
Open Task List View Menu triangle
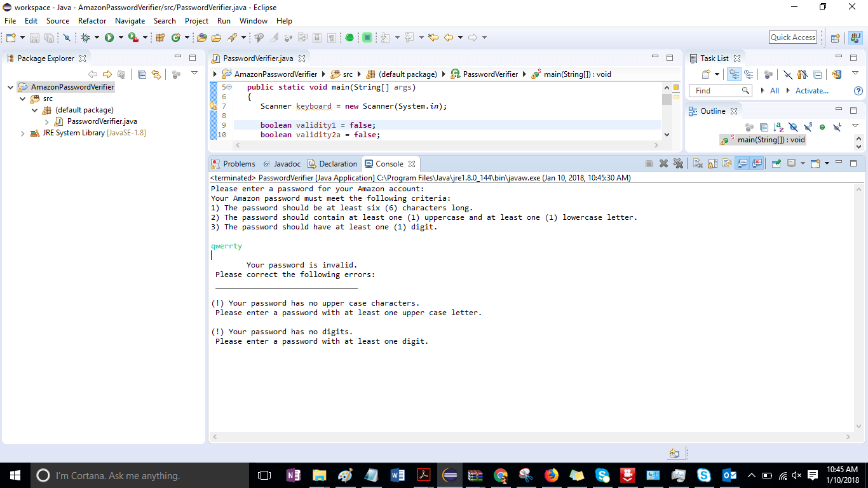pyautogui.click(x=855, y=74)
